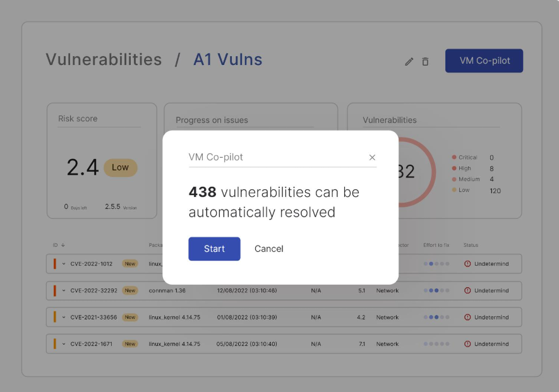The height and width of the screenshot is (392, 559).
Task: Expand the CVE-2021-33656 row
Action: click(x=64, y=318)
